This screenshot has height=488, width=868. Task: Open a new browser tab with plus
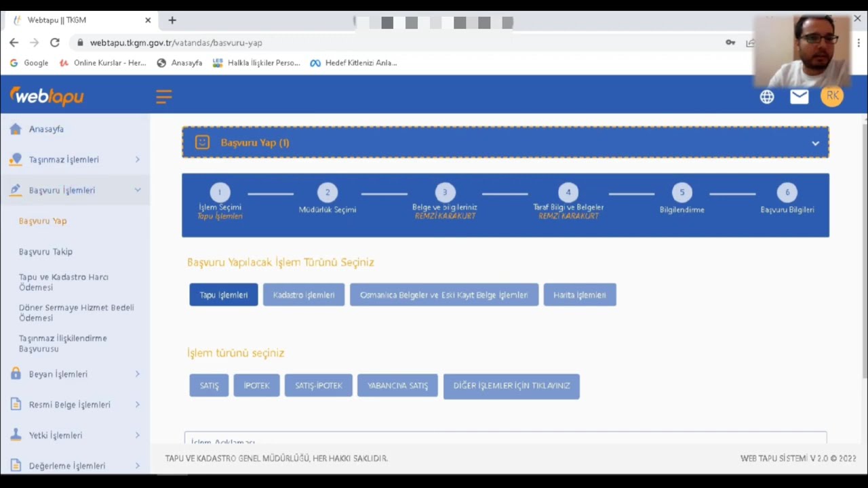[x=172, y=20]
